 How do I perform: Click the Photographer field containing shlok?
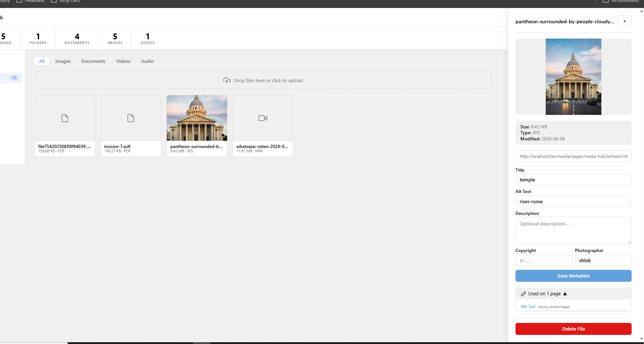[603, 260]
